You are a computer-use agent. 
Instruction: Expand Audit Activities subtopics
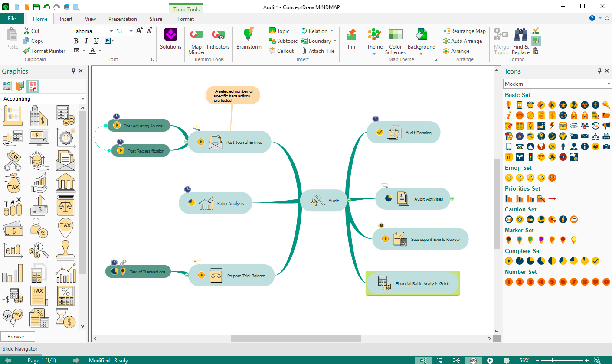click(x=452, y=198)
